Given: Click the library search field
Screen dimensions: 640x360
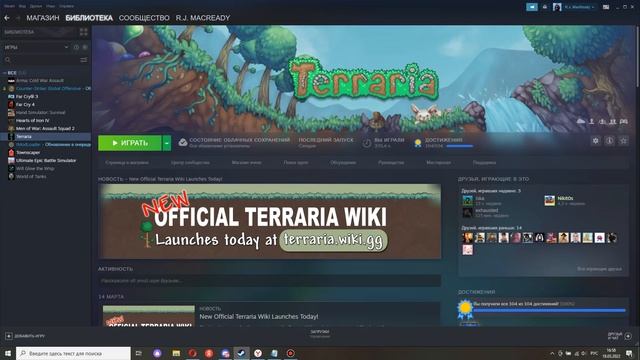Looking at the screenshot, I should click(x=41, y=60).
